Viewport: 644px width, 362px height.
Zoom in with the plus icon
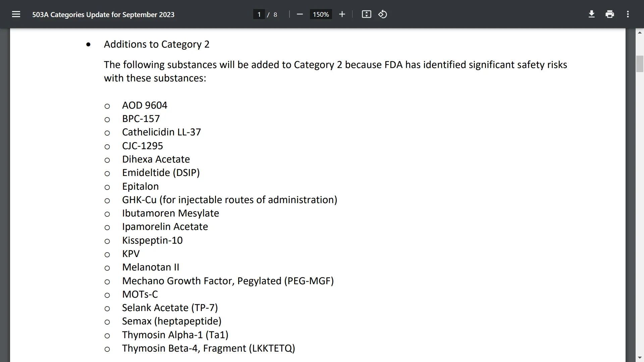342,14
